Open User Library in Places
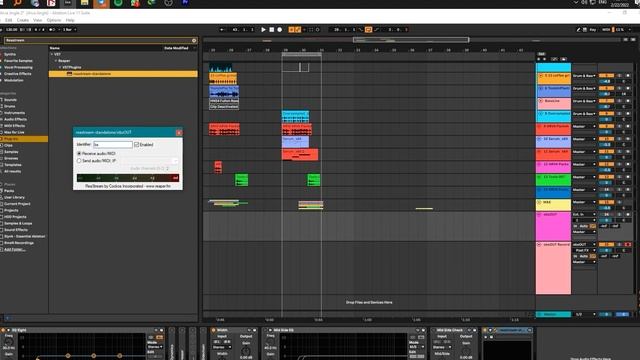This screenshot has width=640, height=360. tap(14, 197)
